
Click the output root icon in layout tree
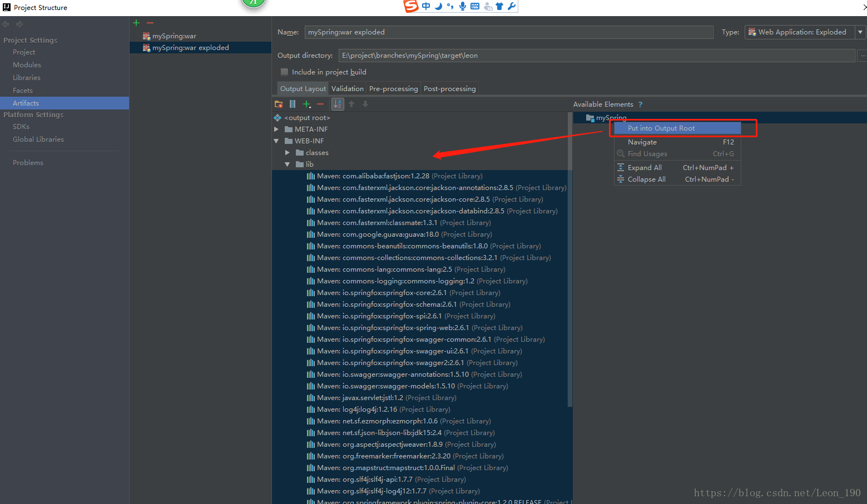point(278,118)
